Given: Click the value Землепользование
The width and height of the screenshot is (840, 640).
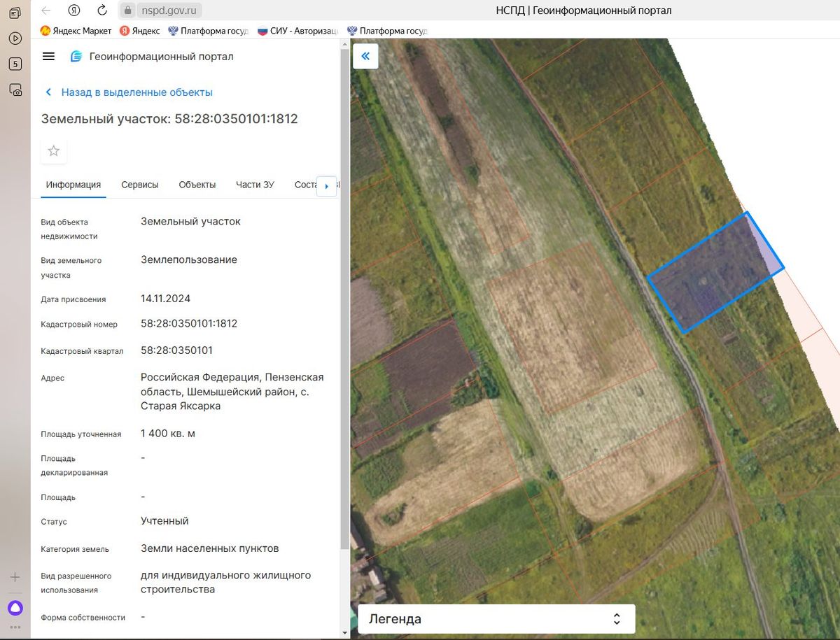Looking at the screenshot, I should (x=189, y=260).
